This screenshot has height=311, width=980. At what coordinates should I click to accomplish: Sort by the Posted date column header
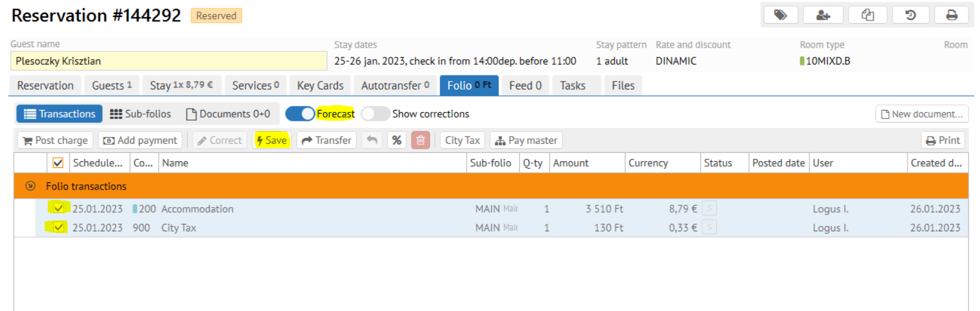[779, 162]
